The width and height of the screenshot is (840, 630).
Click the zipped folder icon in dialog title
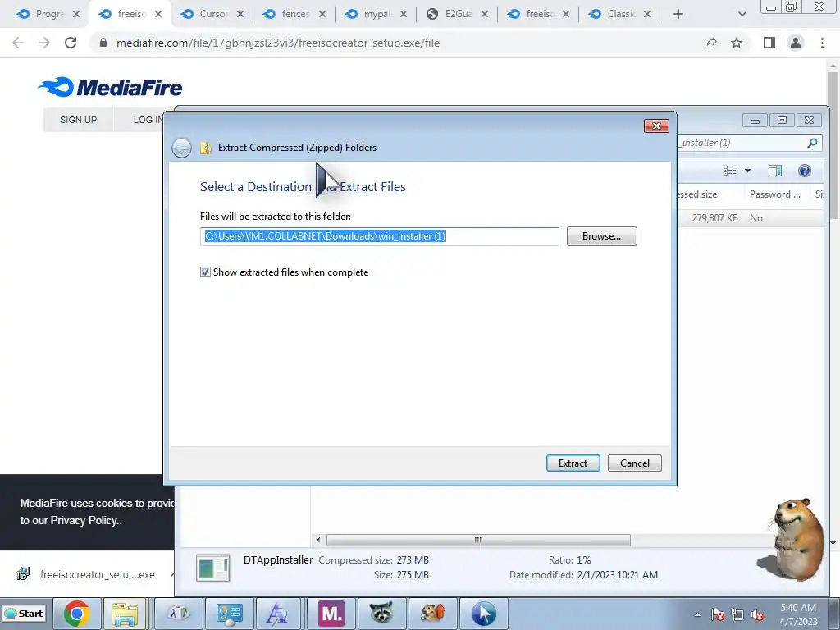click(x=206, y=148)
